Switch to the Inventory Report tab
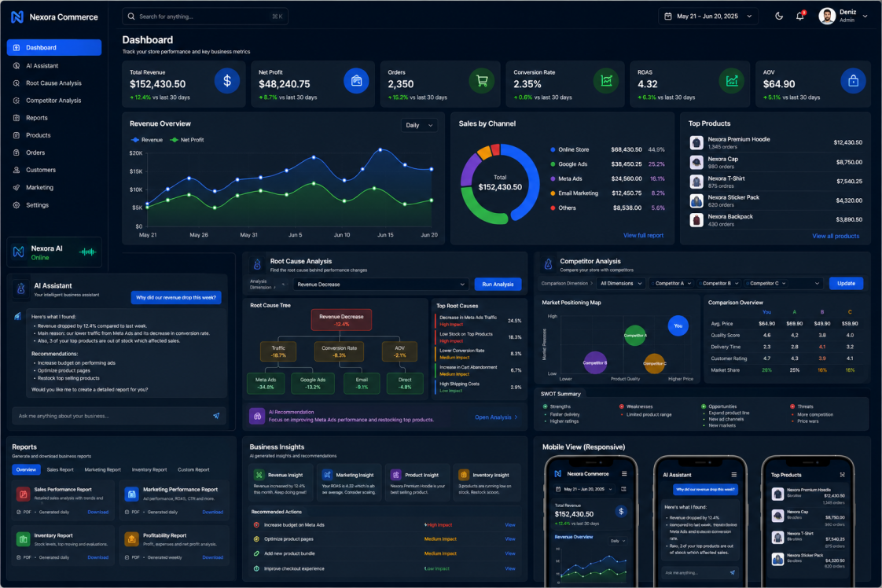882x588 pixels. [149, 469]
